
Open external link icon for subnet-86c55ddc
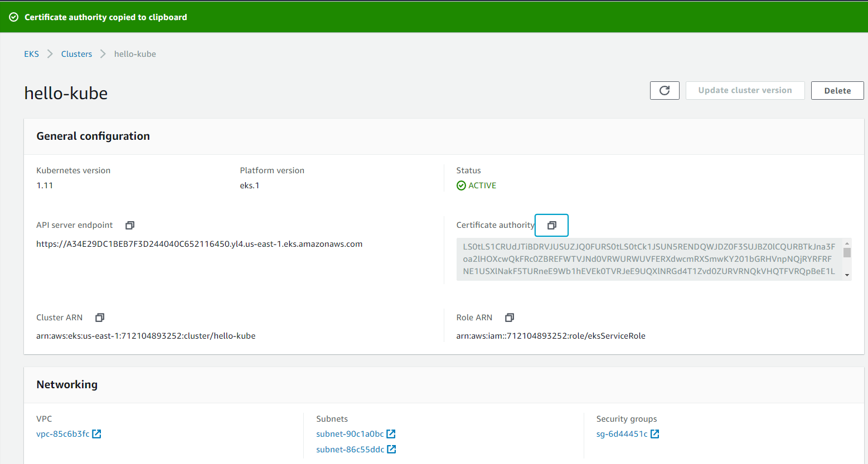(x=392, y=450)
